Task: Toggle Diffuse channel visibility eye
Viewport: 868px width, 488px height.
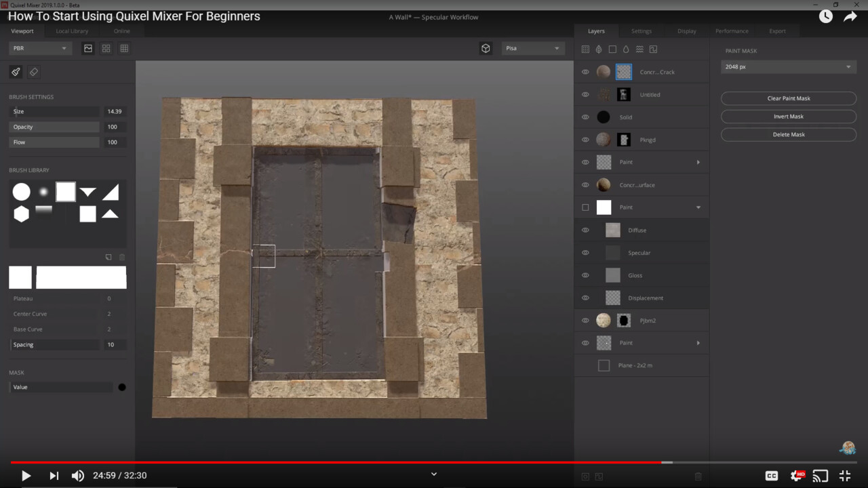Action: [585, 230]
